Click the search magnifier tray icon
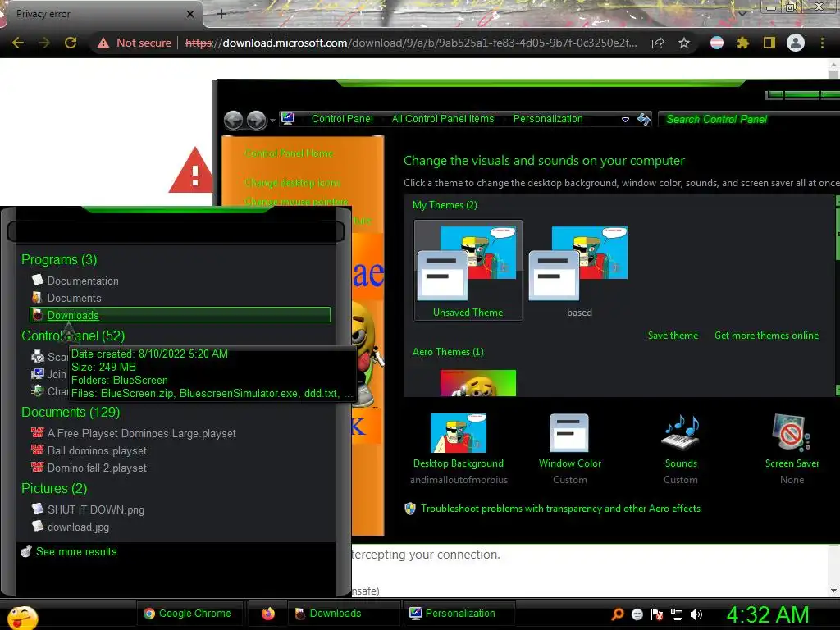Screen dimensions: 840x630 [x=618, y=614]
